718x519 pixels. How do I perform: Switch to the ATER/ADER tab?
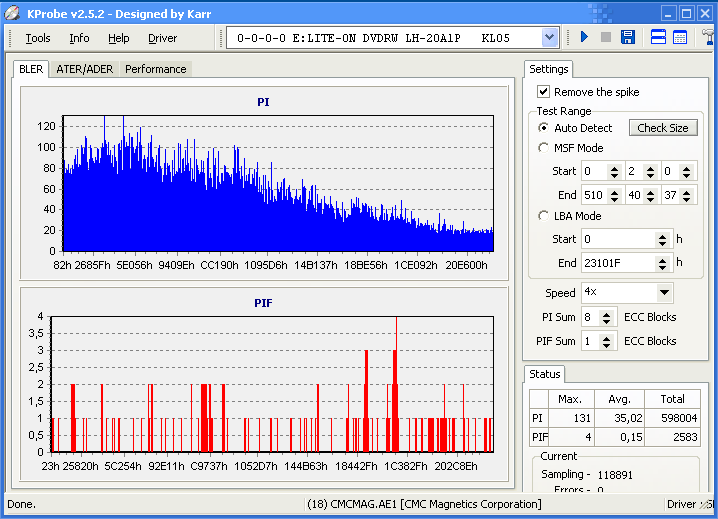click(x=84, y=69)
